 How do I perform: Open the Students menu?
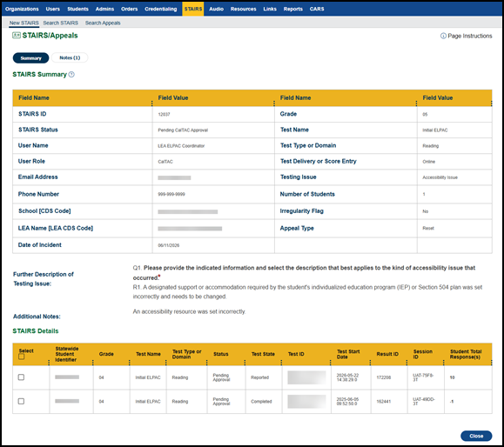click(77, 9)
